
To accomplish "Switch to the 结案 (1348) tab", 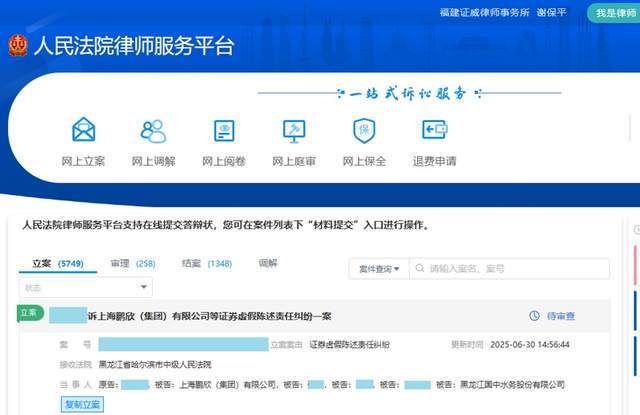I will point(206,263).
